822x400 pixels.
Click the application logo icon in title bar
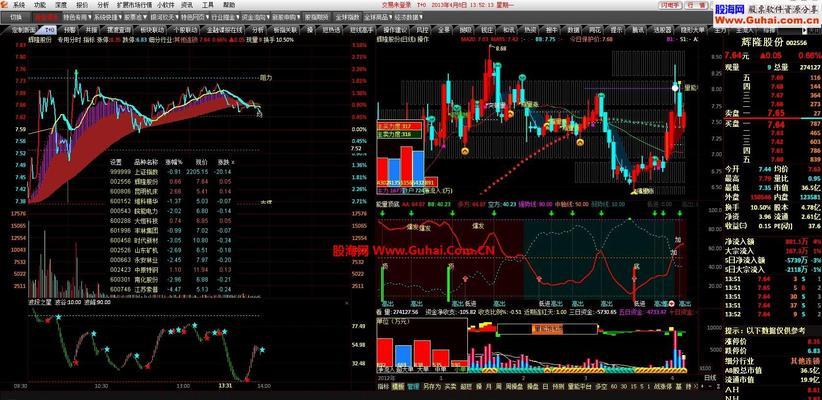(x=5, y=4)
